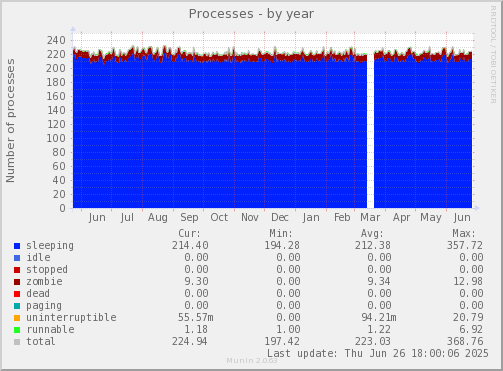Click the 'Cur:' column header

tap(190, 233)
